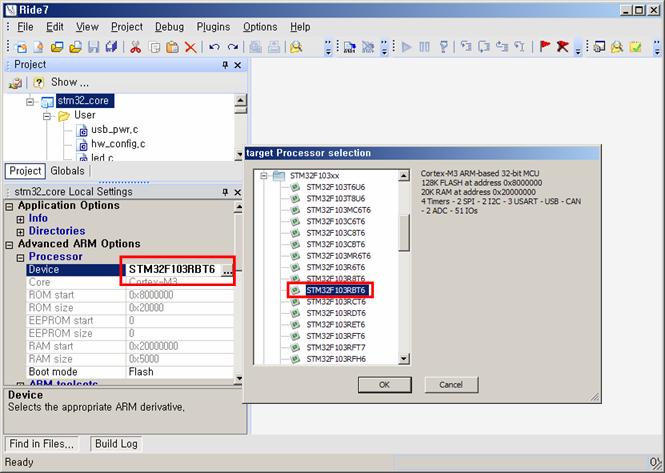This screenshot has height=473, width=665.
Task: Expand the Info section in settings
Action: pyautogui.click(x=21, y=218)
